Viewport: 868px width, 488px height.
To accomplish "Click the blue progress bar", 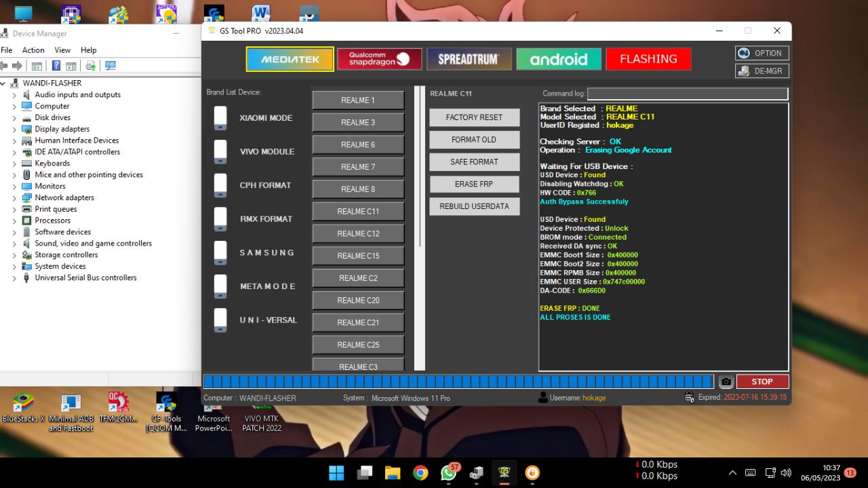I will (458, 381).
